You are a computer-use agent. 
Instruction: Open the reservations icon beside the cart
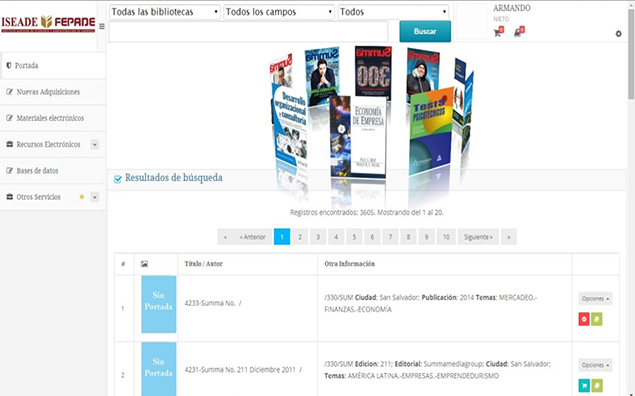point(518,32)
